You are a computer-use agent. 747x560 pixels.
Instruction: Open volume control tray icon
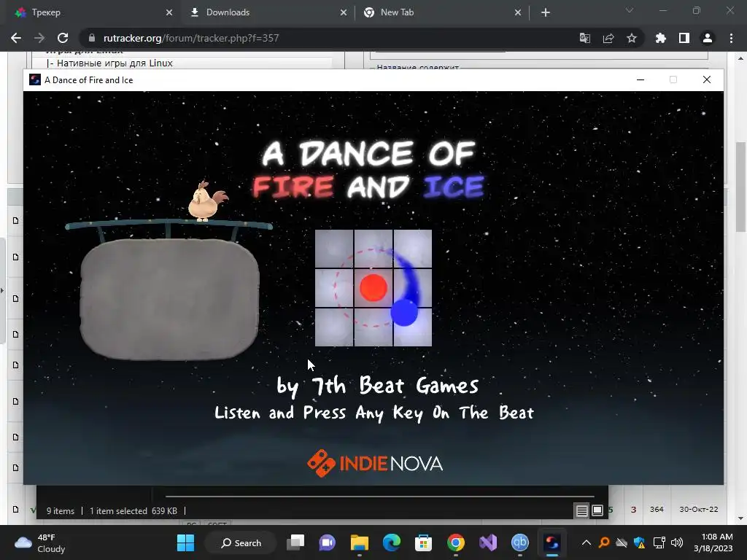point(676,542)
